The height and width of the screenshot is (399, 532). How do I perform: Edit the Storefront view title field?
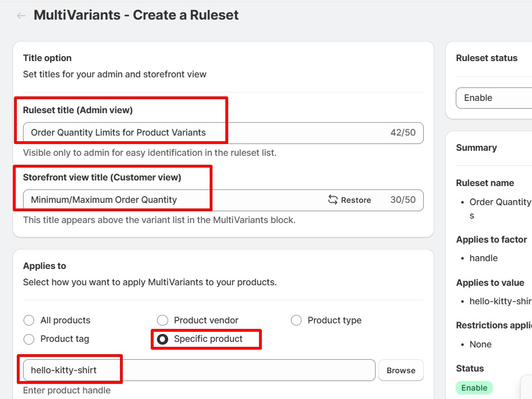223,200
